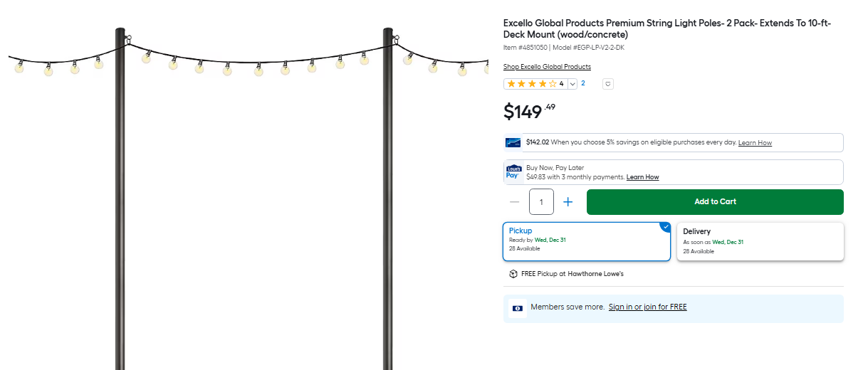
Task: Click Learn How for 5% savings
Action: point(755,143)
